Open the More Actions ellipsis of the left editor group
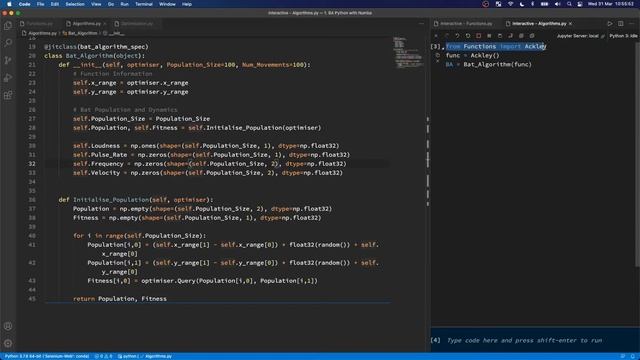This screenshot has width=640, height=360. tap(421, 24)
